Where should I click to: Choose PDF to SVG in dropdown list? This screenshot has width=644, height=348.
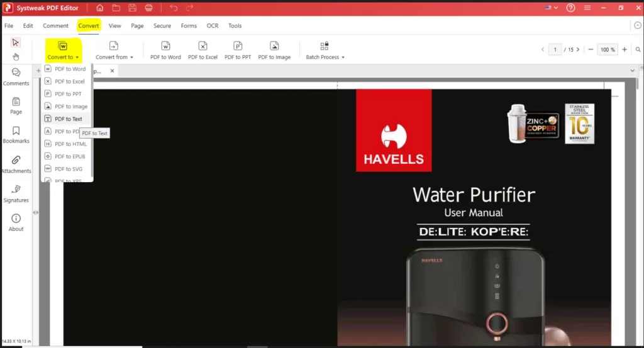click(65, 169)
